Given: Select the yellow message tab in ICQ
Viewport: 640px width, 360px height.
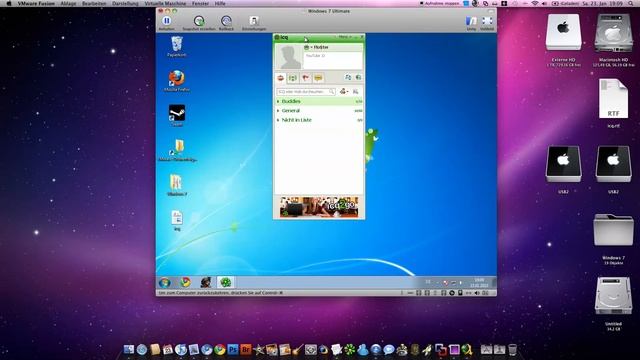Looking at the screenshot, I should click(x=318, y=78).
